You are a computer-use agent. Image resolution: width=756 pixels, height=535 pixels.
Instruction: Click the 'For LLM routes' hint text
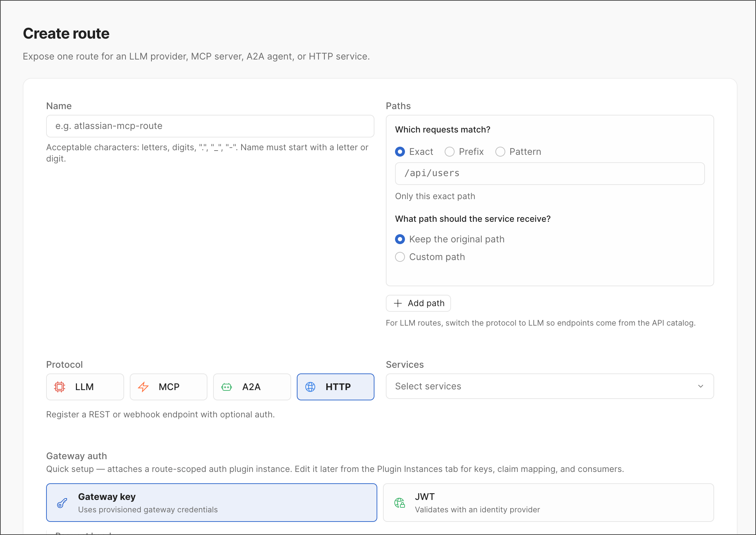[x=541, y=323]
